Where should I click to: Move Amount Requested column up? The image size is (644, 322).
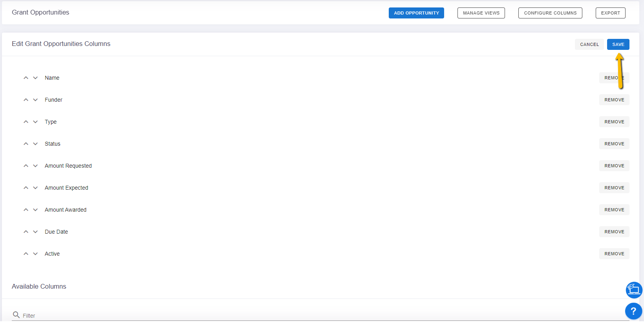click(x=26, y=166)
